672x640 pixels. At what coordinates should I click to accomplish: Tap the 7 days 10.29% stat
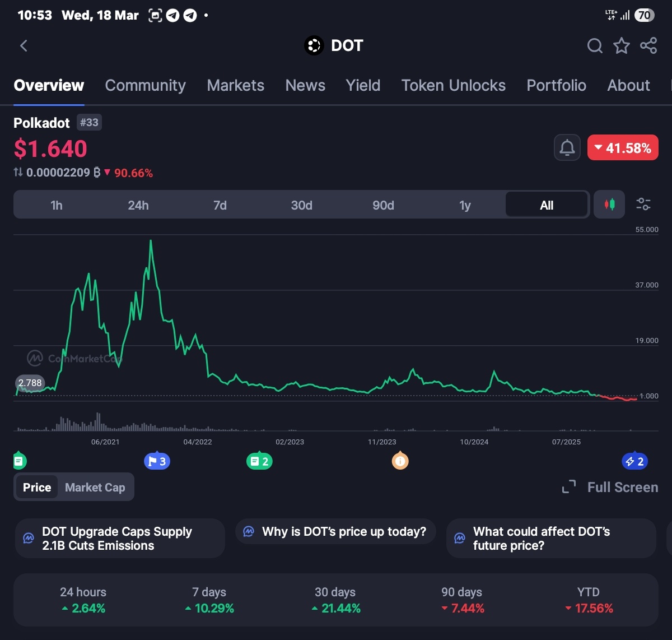209,600
